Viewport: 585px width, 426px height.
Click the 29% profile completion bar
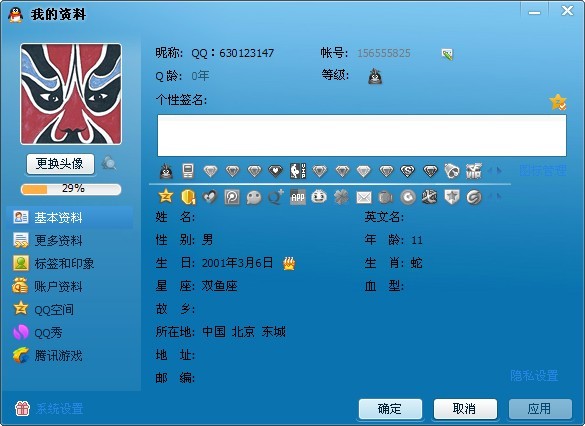coord(71,189)
